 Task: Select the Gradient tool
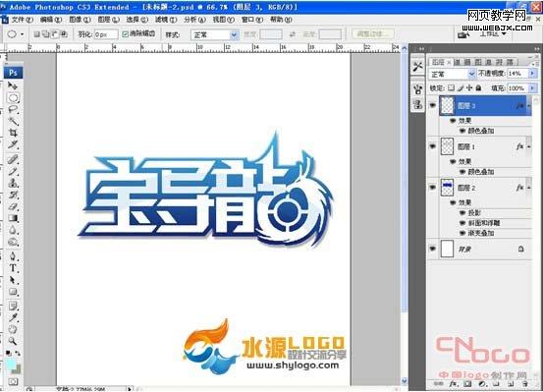(x=13, y=218)
